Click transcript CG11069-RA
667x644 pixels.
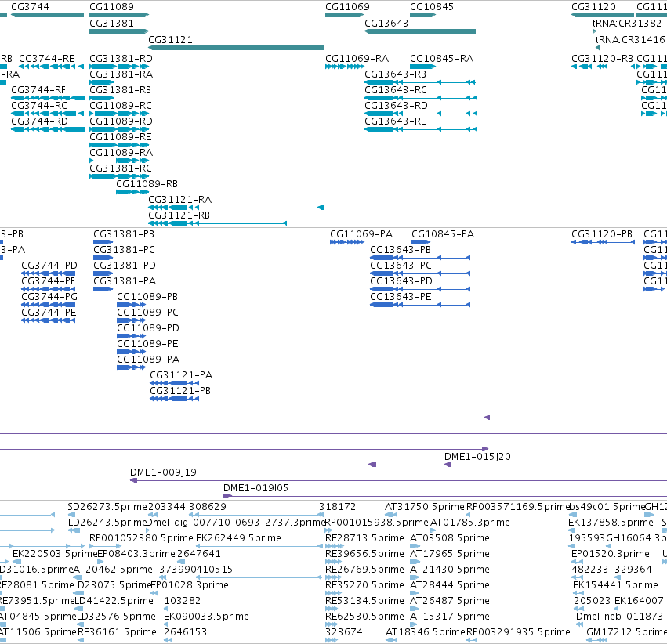click(x=345, y=67)
